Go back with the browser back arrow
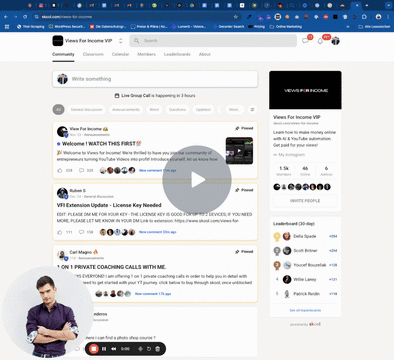 tap(6, 17)
